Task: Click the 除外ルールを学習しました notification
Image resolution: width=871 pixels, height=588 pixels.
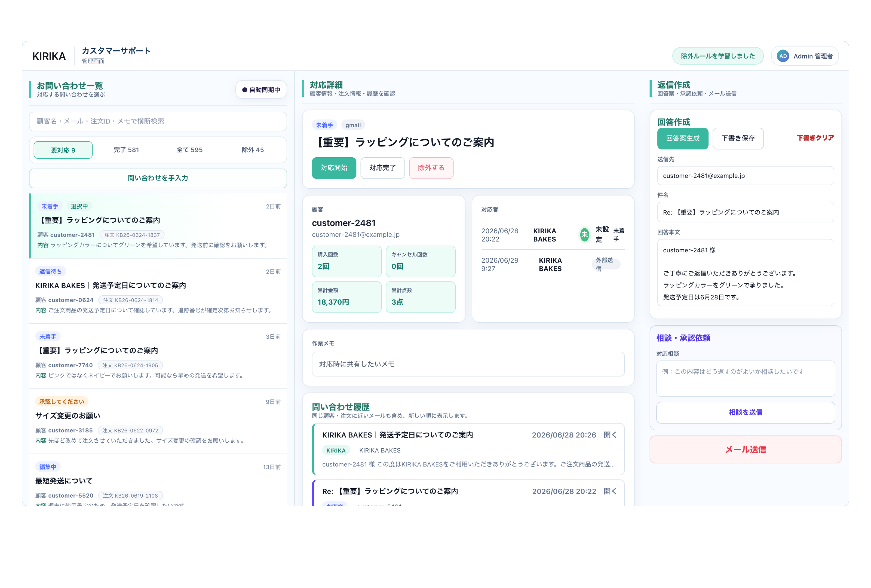Action: point(718,56)
